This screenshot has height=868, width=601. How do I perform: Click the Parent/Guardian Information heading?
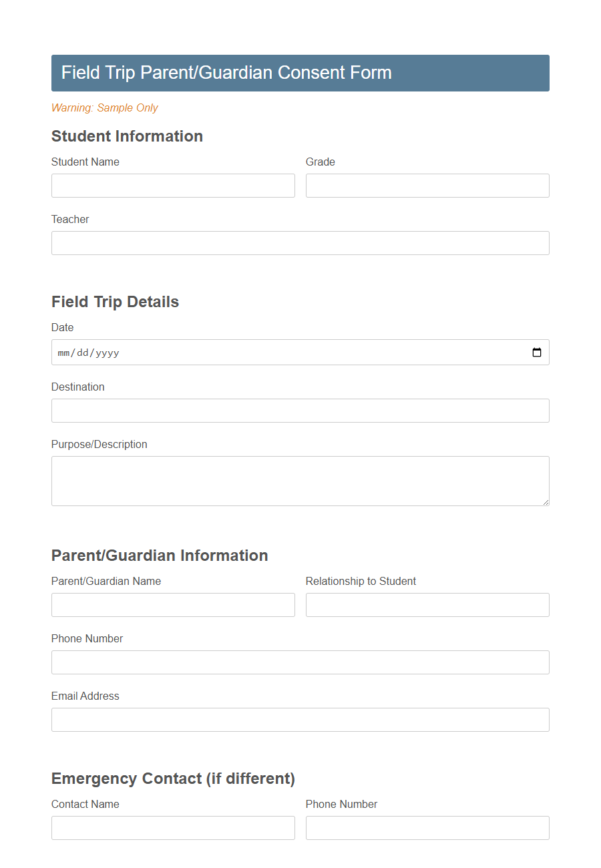(x=160, y=556)
